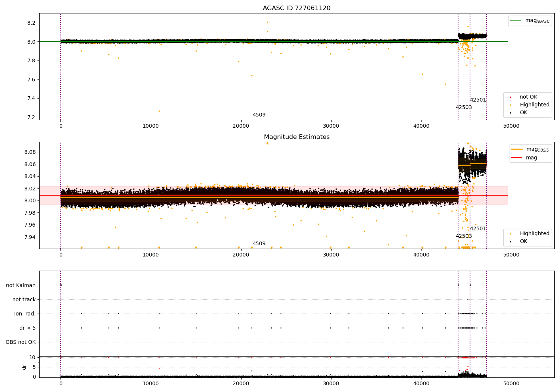Click 'Highlighted' legend entry in the top plot
Viewport: 560px width, 392px height.
tap(530, 105)
